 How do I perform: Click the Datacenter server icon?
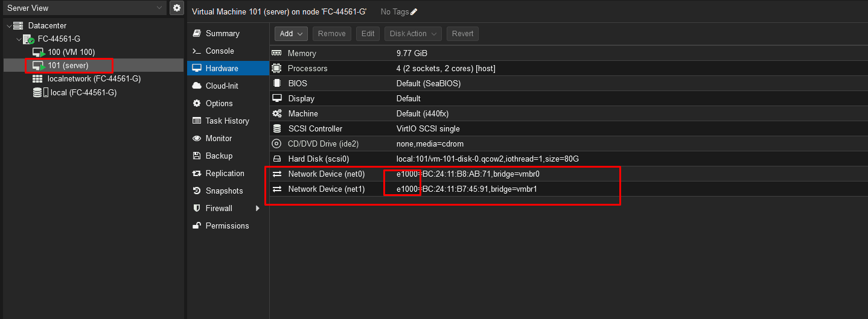[18, 26]
